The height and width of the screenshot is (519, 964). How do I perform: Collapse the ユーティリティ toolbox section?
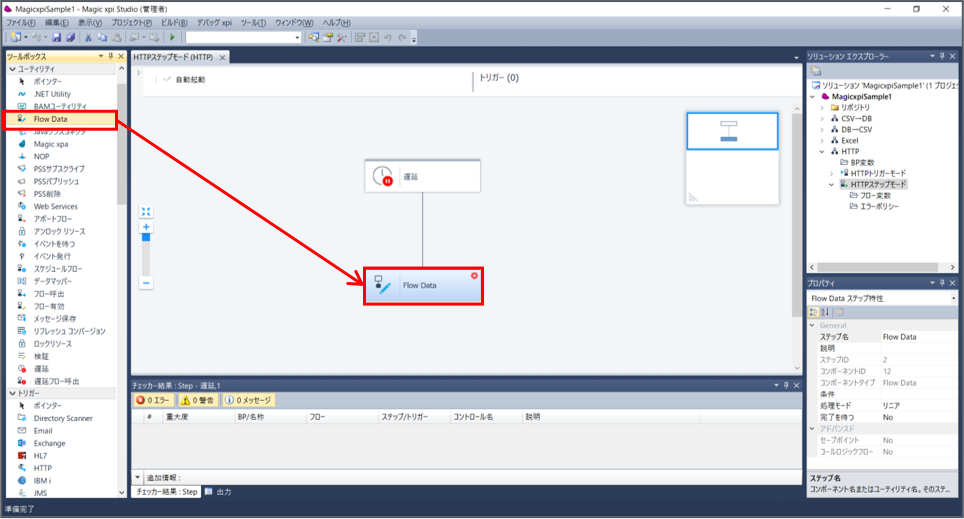pos(12,69)
